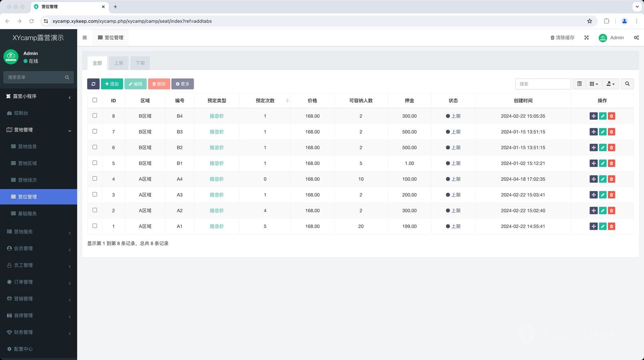Toggle the table card view icon
This screenshot has height=360, width=644.
tap(579, 84)
